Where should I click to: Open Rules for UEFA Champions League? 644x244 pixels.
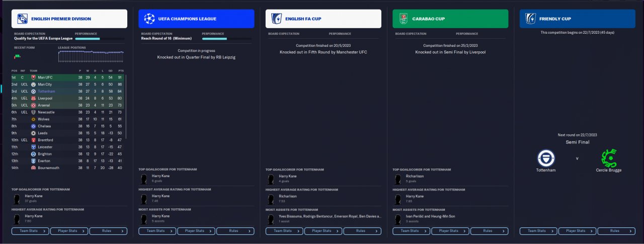235,231
